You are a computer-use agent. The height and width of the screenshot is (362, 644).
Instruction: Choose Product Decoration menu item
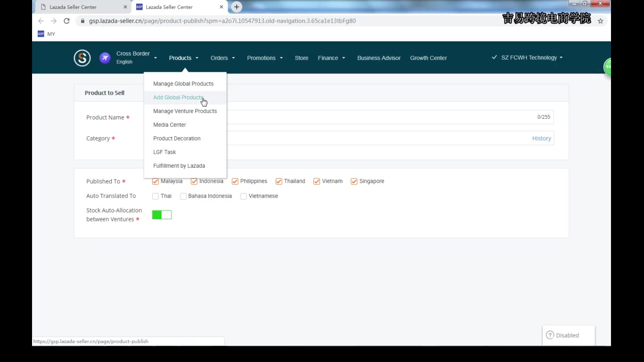[185, 139]
